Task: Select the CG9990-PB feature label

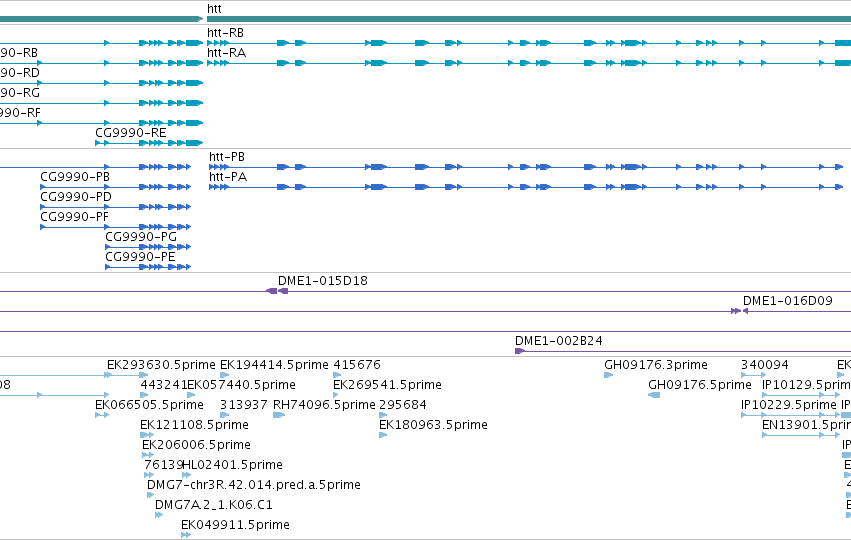Action: (75, 177)
